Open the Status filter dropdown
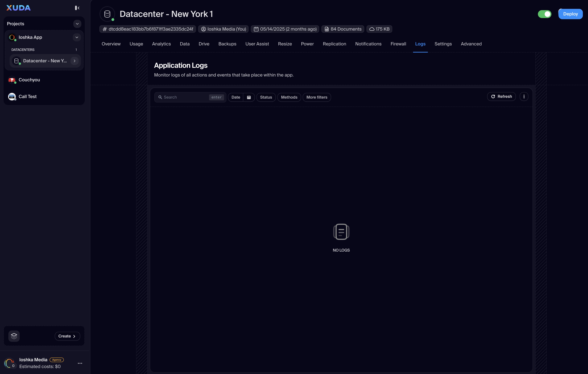 click(x=266, y=97)
